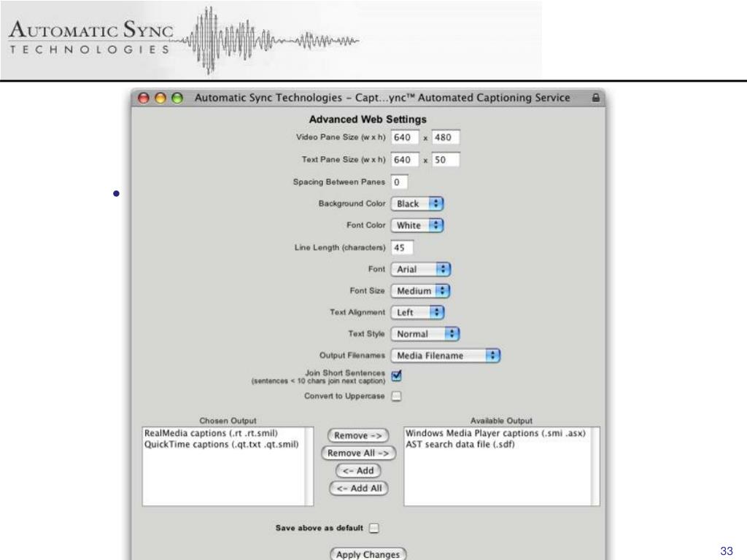Image resolution: width=747 pixels, height=560 pixels.
Task: Enable the Convert to Uppercase checkbox
Action: pos(396,396)
